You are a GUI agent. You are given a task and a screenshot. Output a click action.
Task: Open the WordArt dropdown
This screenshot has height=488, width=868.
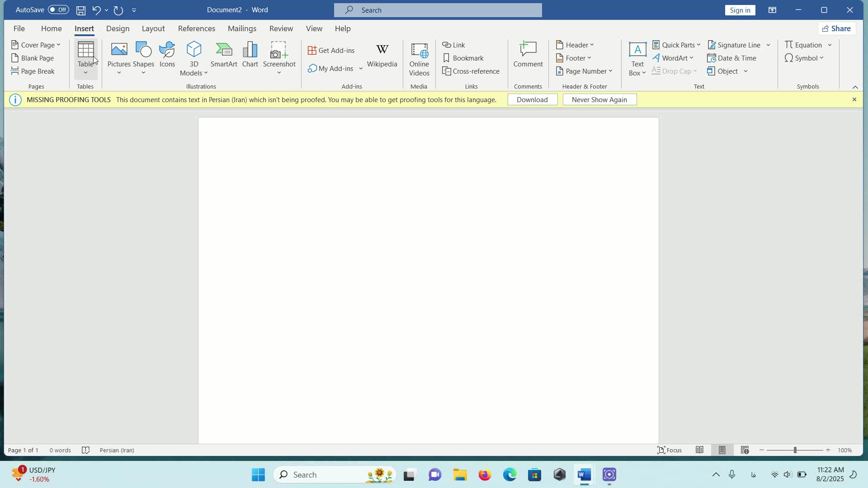click(673, 58)
